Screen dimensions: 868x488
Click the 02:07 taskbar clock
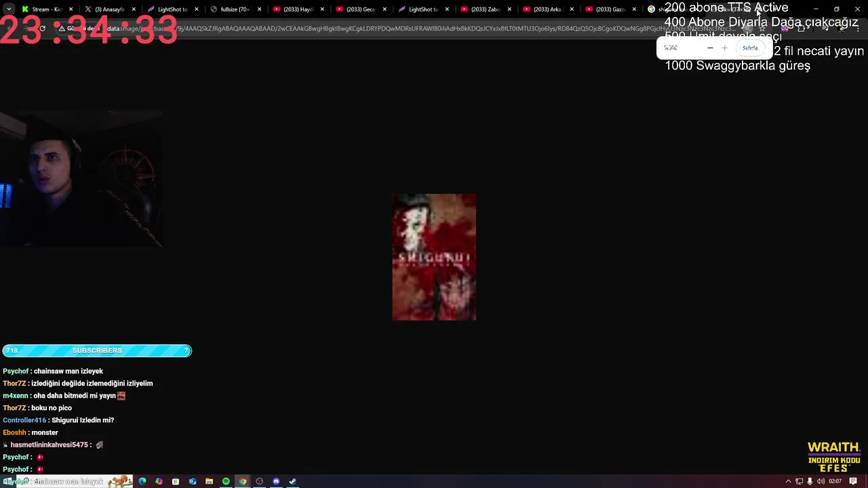835,481
